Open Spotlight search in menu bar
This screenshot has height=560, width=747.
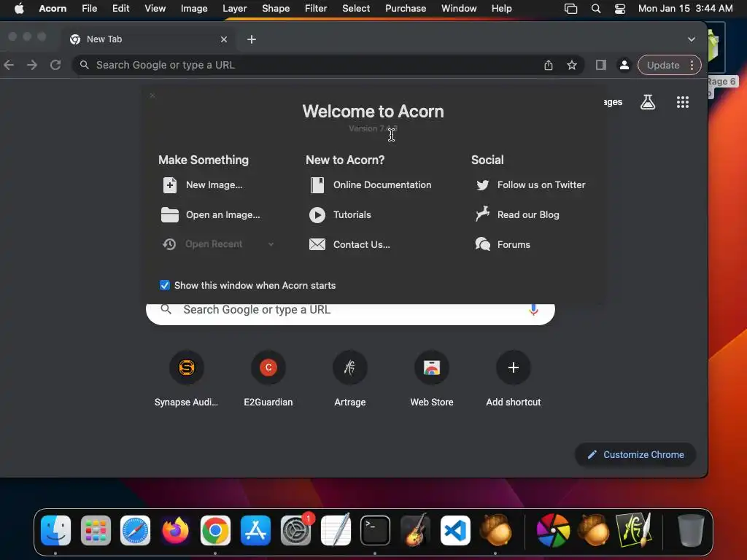click(595, 9)
